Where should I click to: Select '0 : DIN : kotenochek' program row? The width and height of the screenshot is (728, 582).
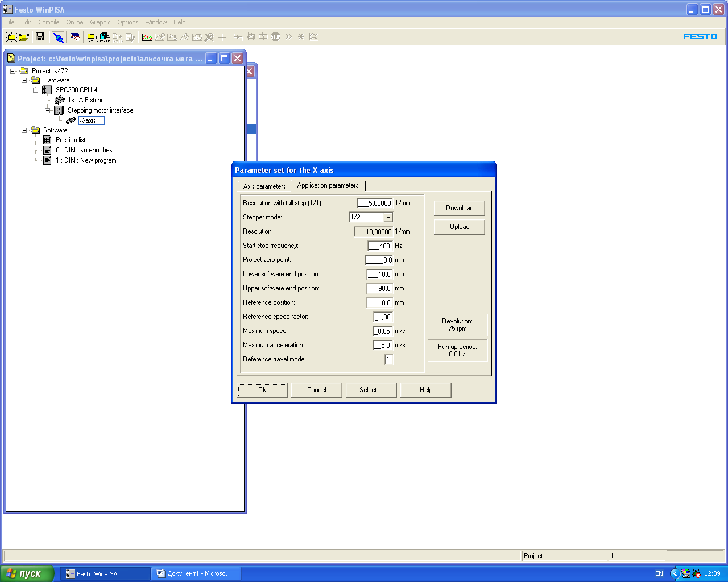point(84,150)
